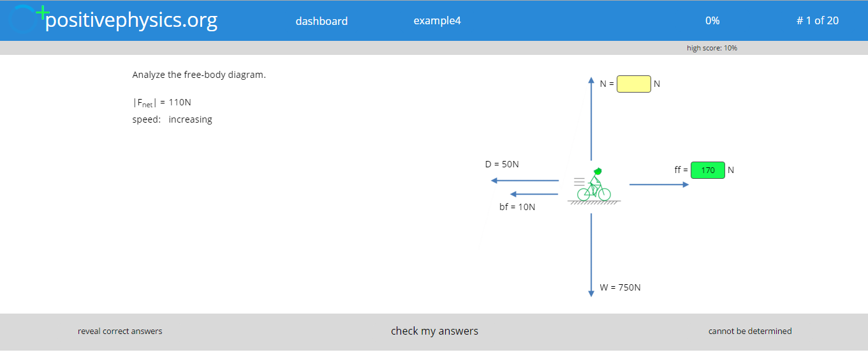The height and width of the screenshot is (357, 868).
Task: Select the example4 menu item
Action: 437,20
